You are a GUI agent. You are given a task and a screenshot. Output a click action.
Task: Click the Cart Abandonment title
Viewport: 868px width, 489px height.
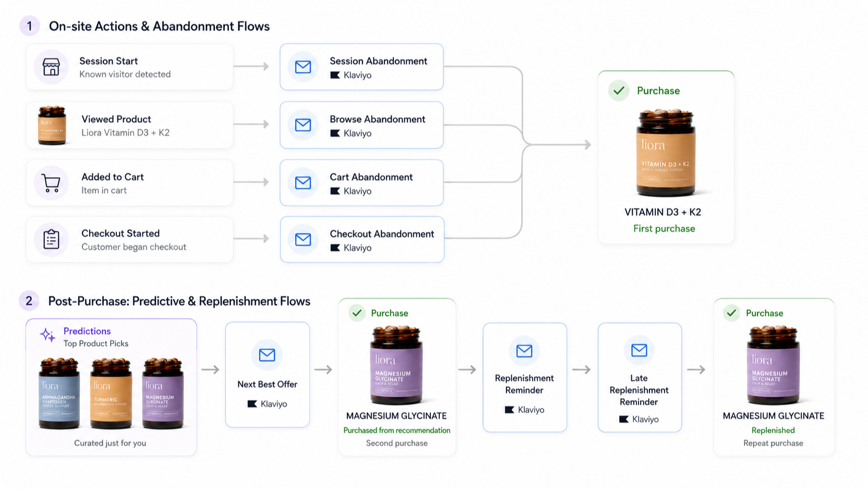371,177
